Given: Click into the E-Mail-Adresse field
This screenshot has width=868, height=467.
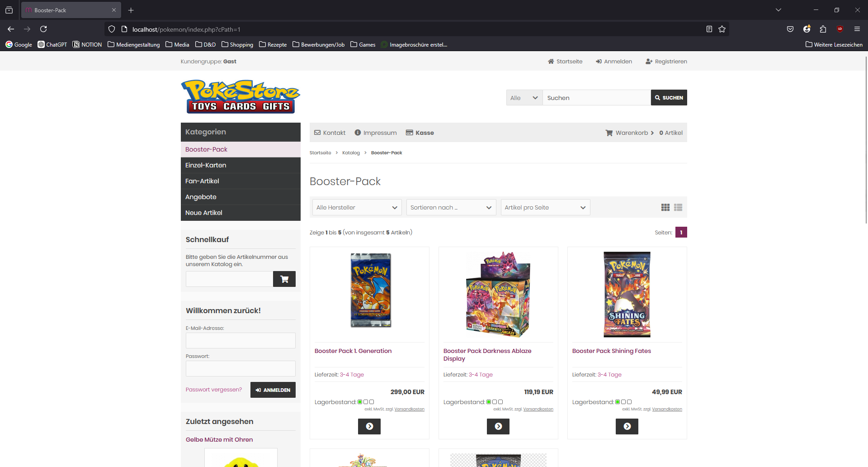Looking at the screenshot, I should point(241,341).
